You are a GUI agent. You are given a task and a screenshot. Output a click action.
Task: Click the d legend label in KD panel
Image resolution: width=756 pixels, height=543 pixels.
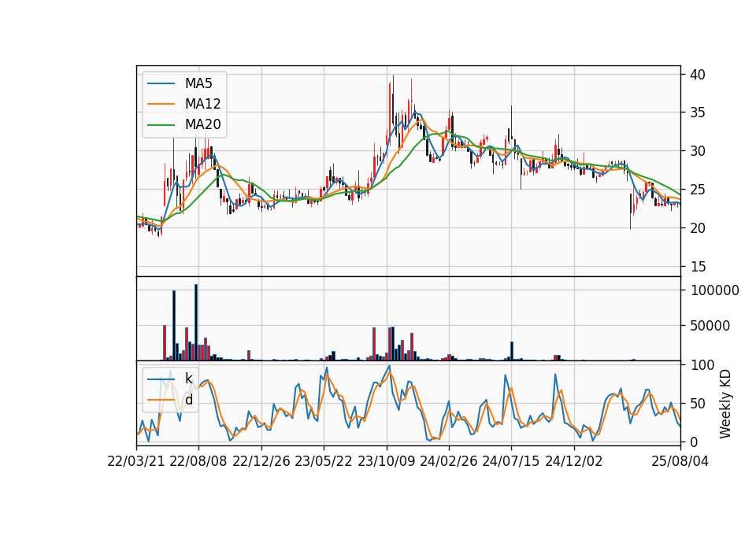(189, 400)
